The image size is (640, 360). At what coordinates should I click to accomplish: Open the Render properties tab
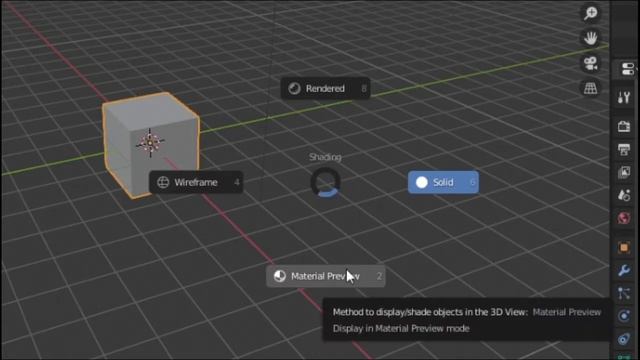click(x=624, y=126)
